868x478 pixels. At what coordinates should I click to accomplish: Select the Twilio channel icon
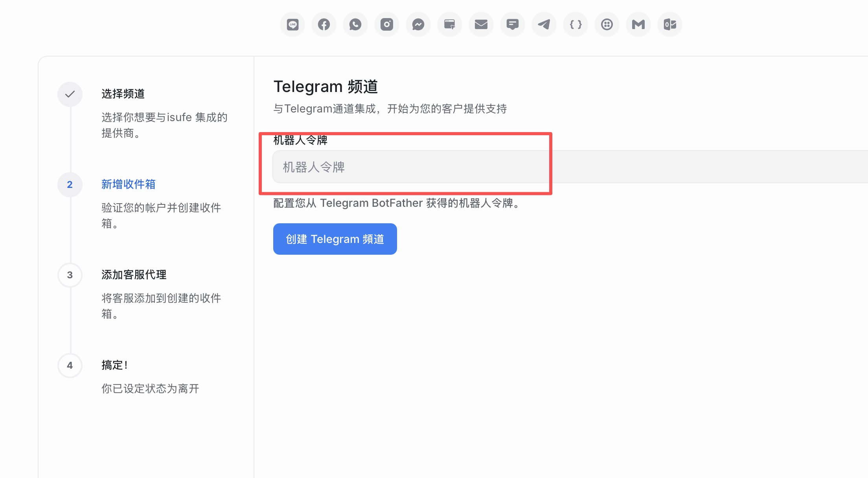click(607, 24)
